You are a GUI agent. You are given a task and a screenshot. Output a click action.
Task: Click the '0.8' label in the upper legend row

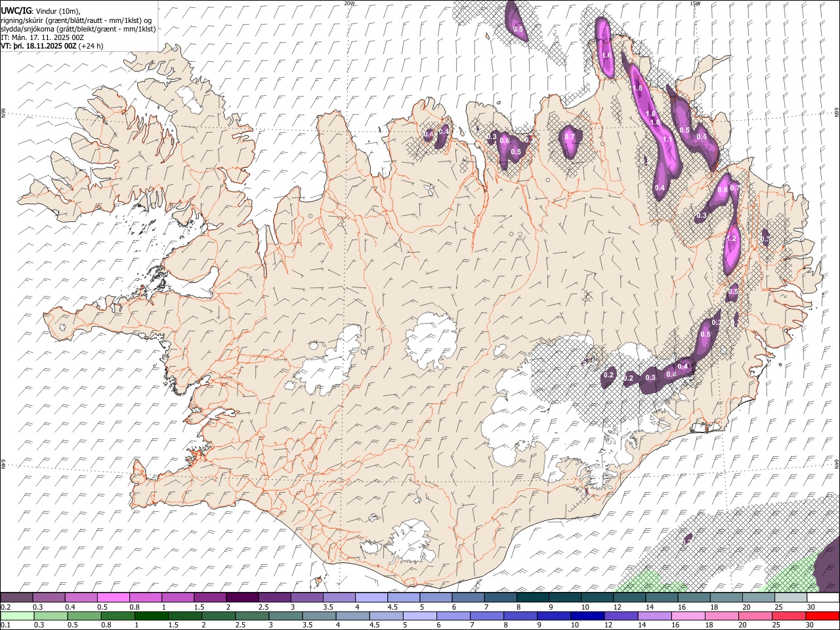click(x=135, y=607)
